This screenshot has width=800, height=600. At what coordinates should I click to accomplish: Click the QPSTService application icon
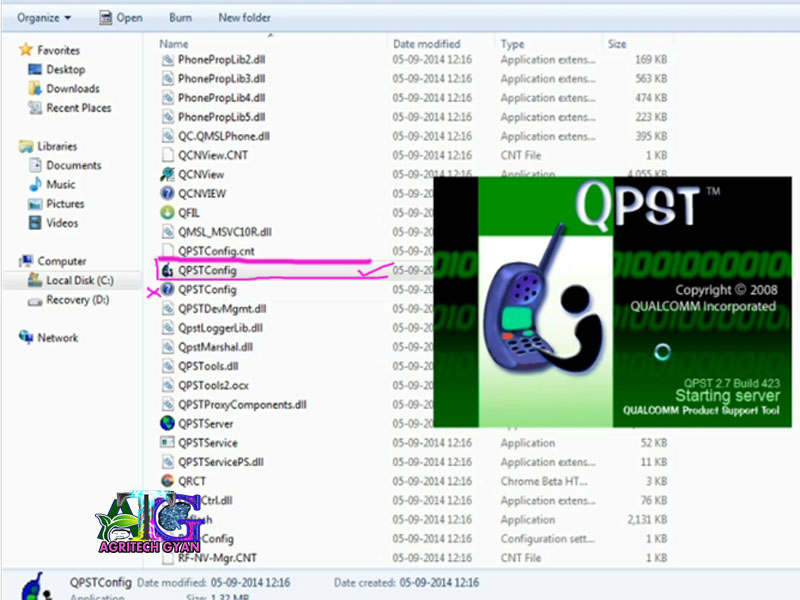(x=167, y=443)
